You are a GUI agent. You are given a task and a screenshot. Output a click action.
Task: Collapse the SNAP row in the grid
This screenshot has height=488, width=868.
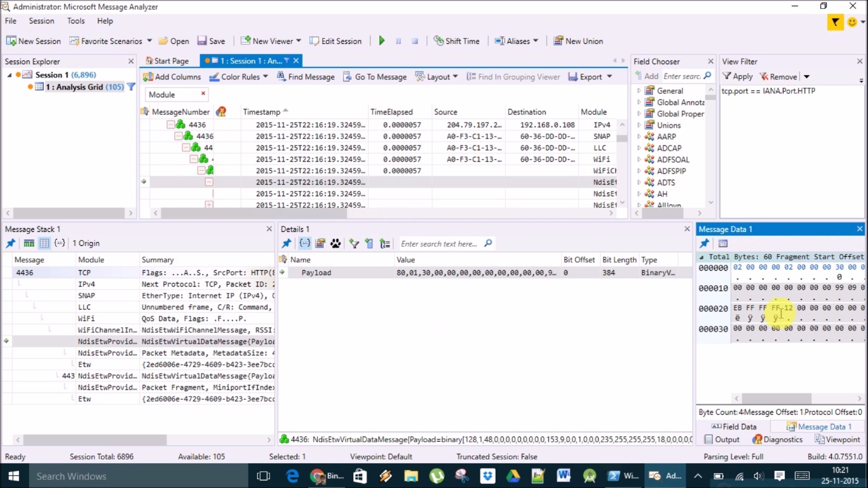point(179,136)
